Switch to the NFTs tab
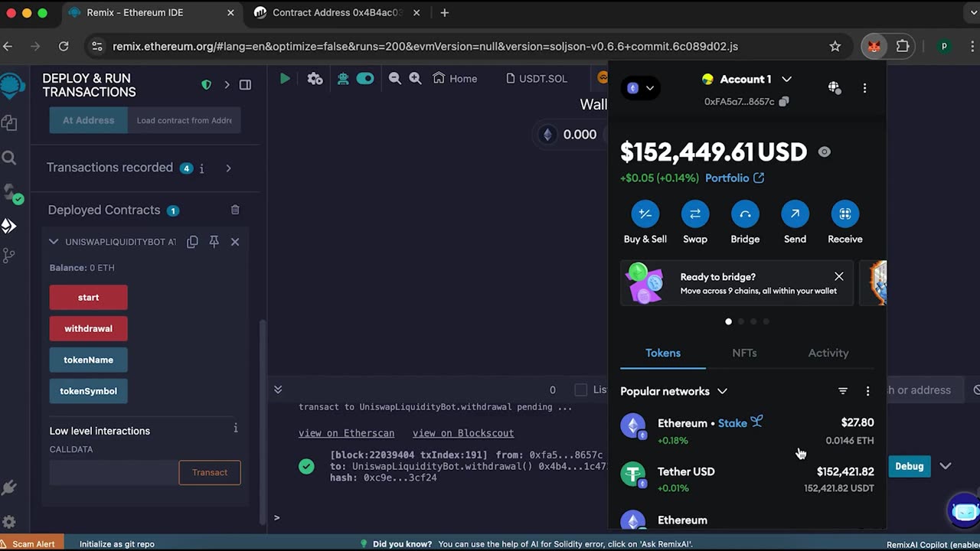Screen dimensions: 980x551 744,353
